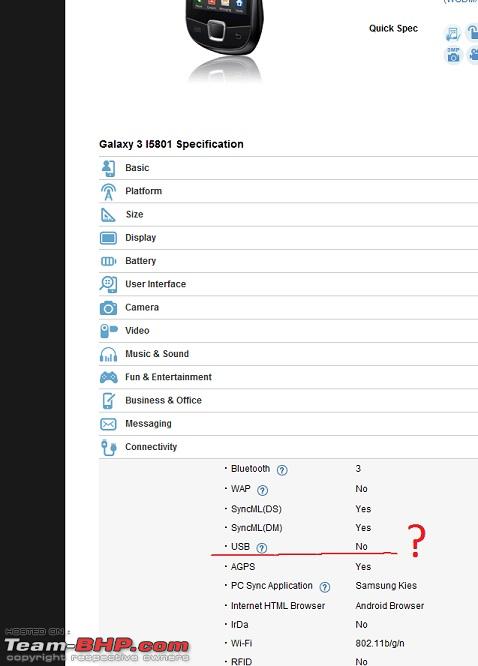This screenshot has width=478, height=666.
Task: Expand the Video specification section
Action: (137, 330)
